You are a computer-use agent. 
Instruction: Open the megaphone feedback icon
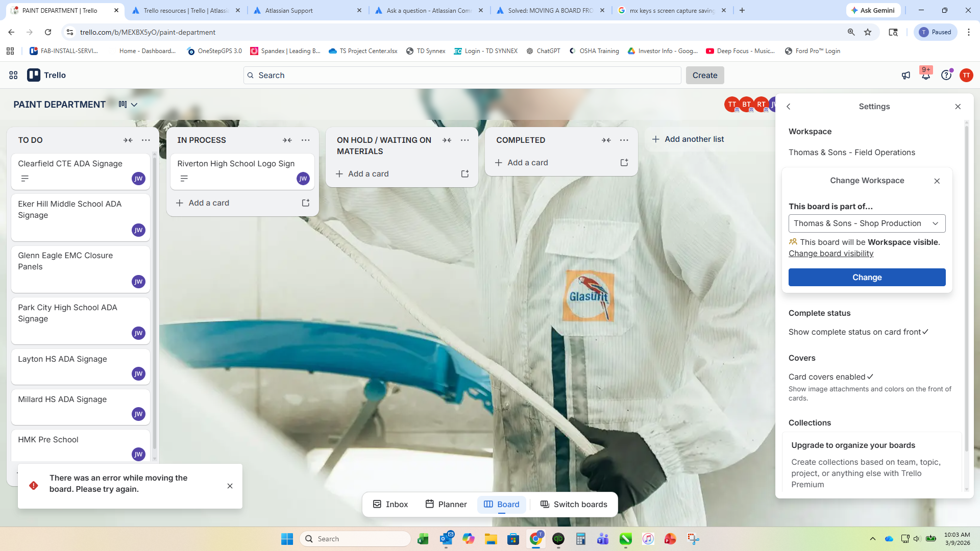tap(906, 76)
